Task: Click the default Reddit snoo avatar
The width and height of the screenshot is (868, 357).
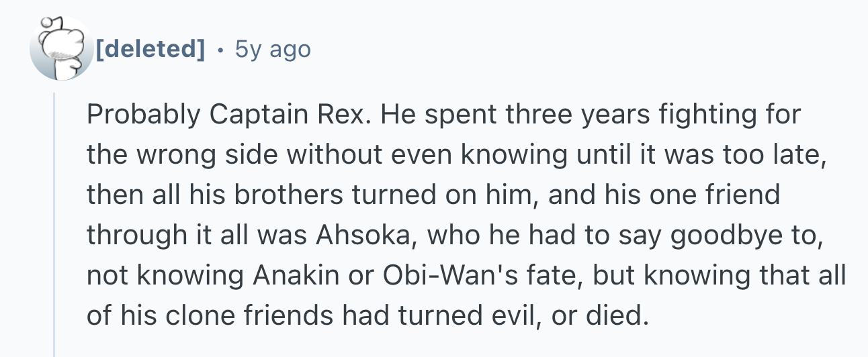Action: (61, 48)
